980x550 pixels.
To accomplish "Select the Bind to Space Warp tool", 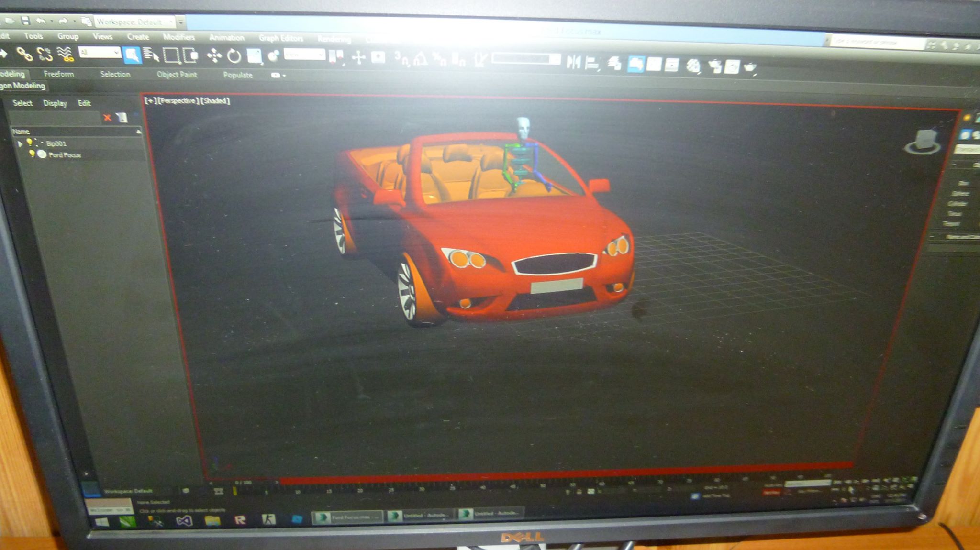I will 66,55.
